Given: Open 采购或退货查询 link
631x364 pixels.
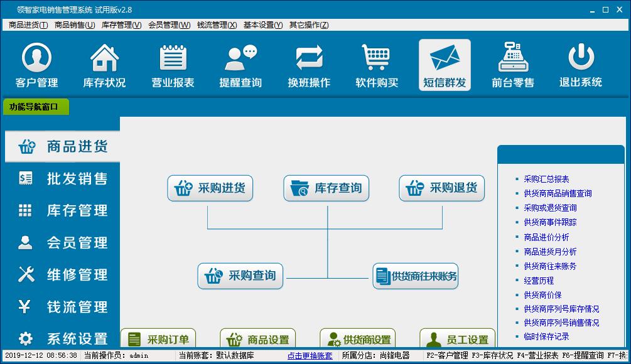Looking at the screenshot, I should pos(550,208).
